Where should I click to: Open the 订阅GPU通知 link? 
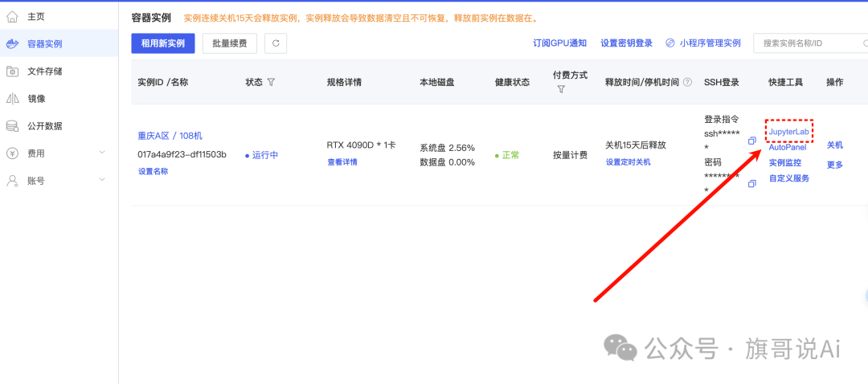[x=559, y=43]
